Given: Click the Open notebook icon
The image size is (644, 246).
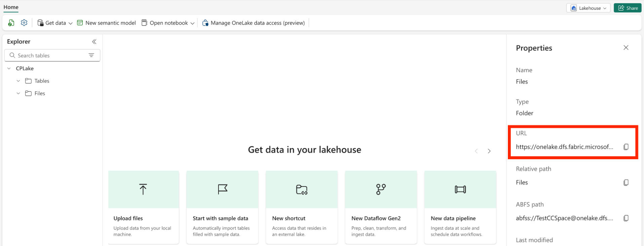Looking at the screenshot, I should click(x=145, y=23).
